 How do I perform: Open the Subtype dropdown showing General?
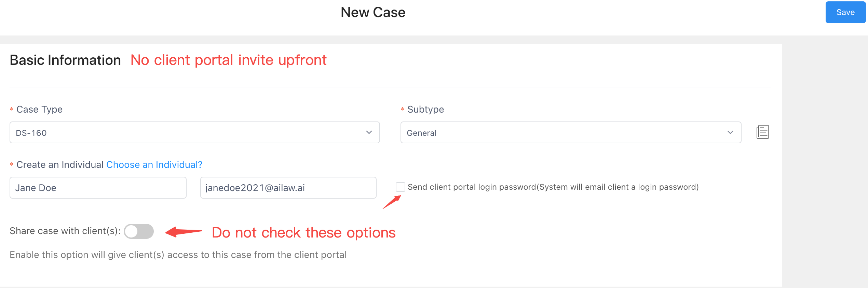[571, 132]
